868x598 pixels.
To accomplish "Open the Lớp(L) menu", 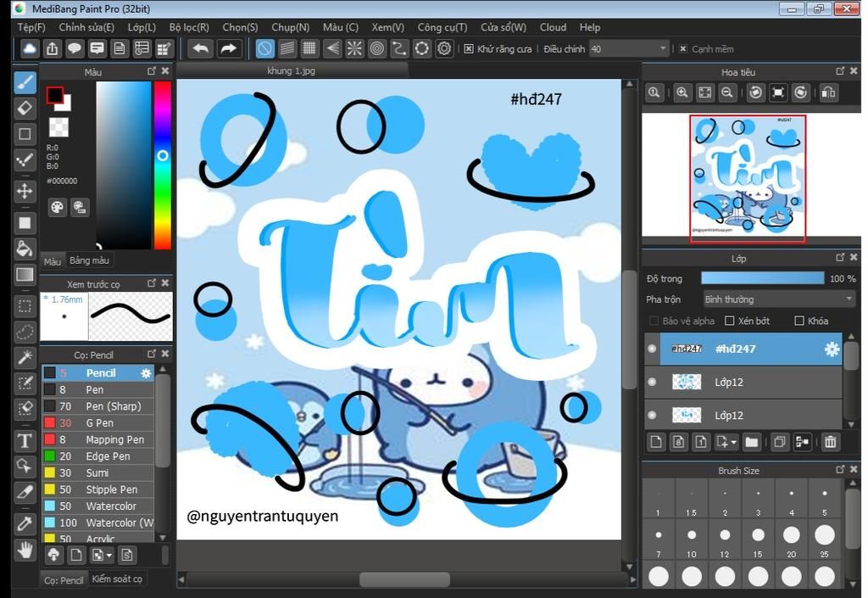I will point(142,27).
